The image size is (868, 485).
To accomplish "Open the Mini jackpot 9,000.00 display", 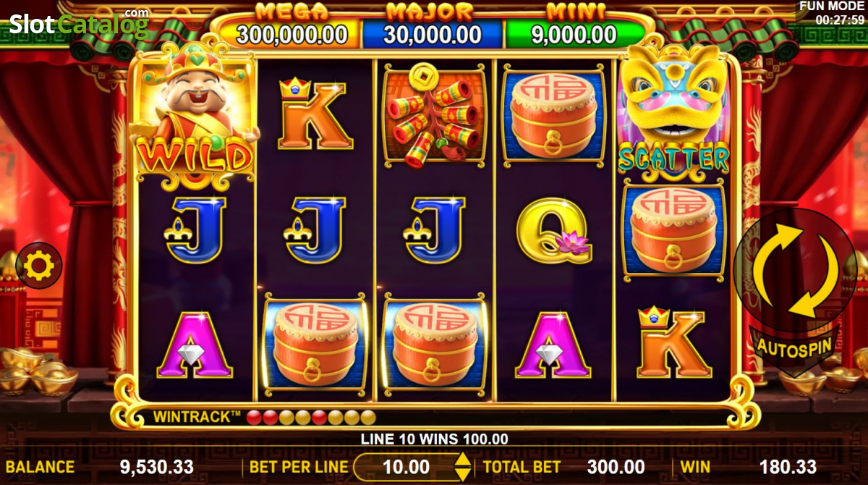I will [x=574, y=33].
